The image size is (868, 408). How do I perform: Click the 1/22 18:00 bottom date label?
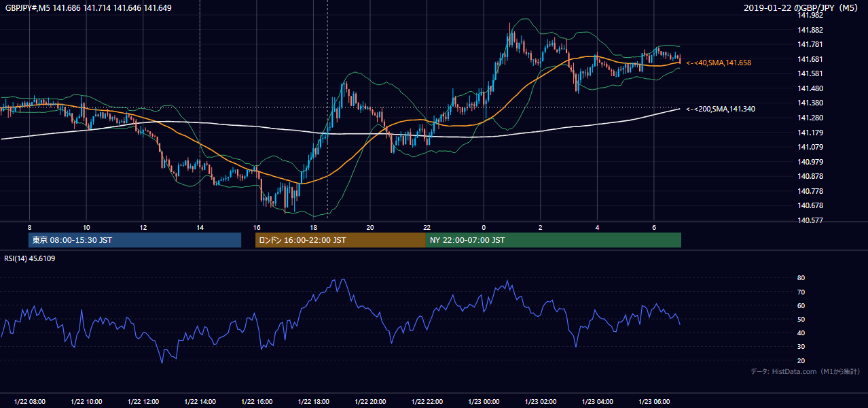click(x=313, y=402)
